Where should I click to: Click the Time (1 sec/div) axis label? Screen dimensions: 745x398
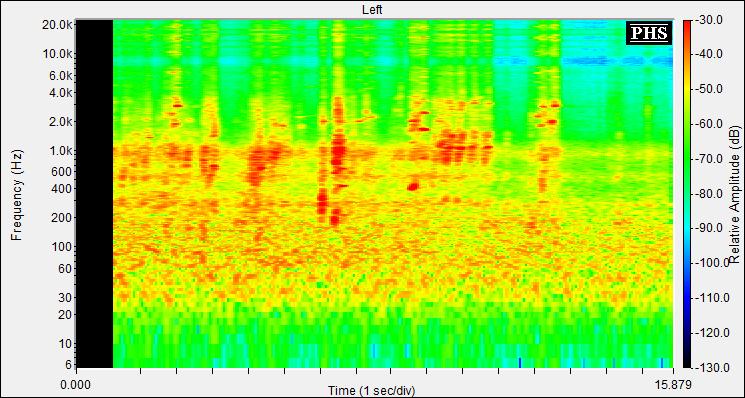372,391
